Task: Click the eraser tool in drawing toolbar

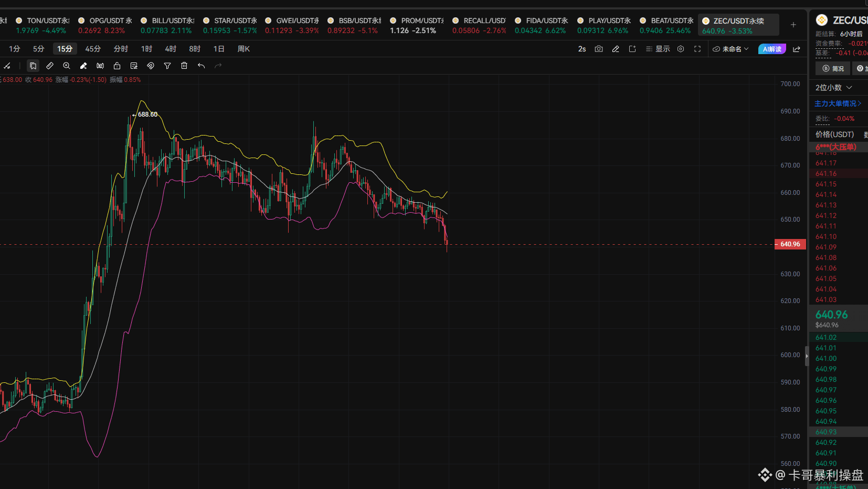Action: pyautogui.click(x=83, y=66)
